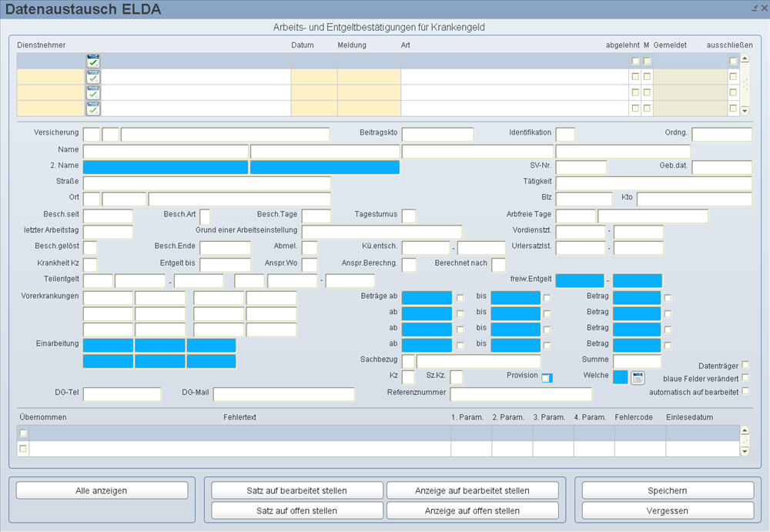Screen dimensions: 770x532
Task: Click into the Besch.Tage field
Action: (x=316, y=216)
